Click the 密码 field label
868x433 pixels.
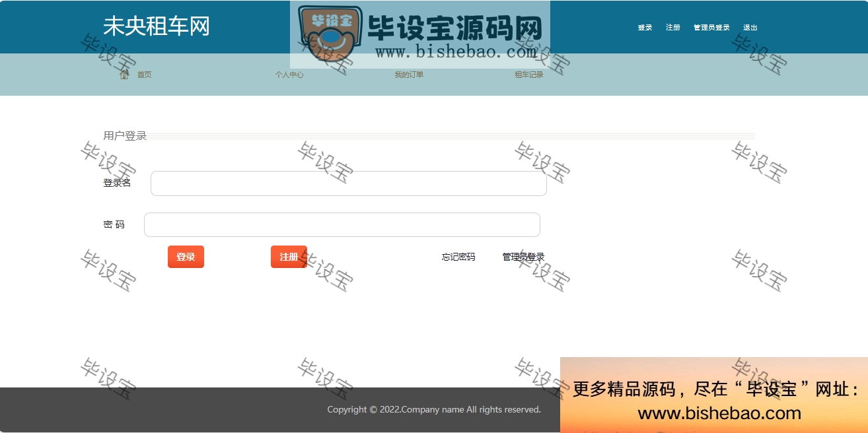point(114,224)
